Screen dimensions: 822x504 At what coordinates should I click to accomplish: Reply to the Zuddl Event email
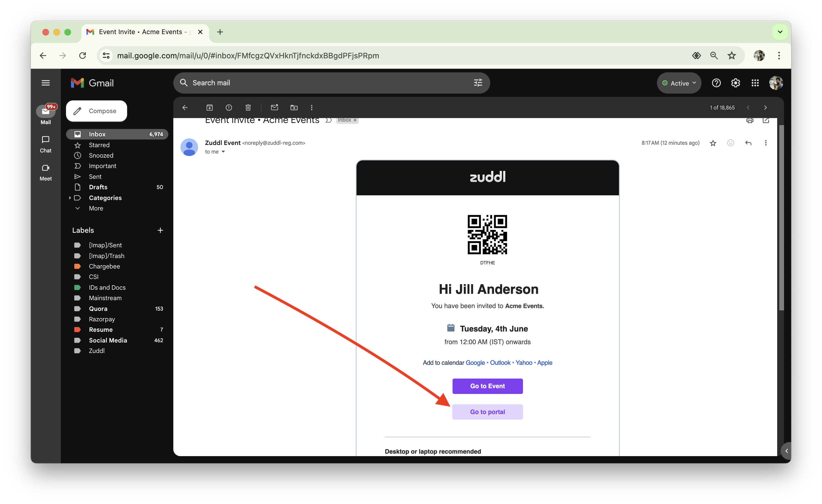coord(748,143)
